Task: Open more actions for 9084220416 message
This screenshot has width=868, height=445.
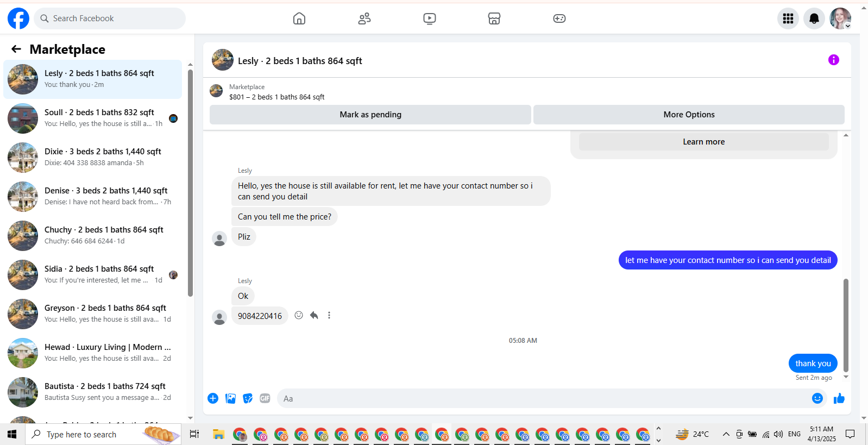Action: point(329,315)
